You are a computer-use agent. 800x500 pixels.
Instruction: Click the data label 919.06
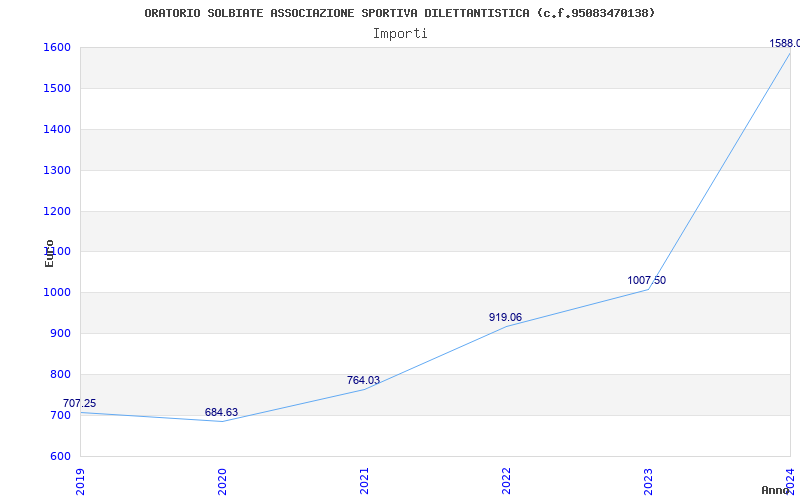[x=505, y=317]
